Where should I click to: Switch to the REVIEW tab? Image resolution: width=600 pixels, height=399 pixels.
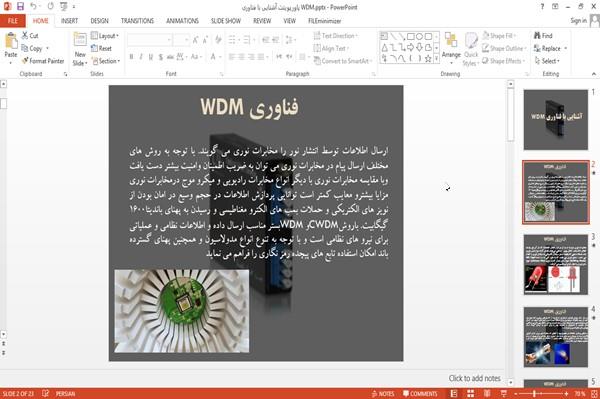[262, 21]
